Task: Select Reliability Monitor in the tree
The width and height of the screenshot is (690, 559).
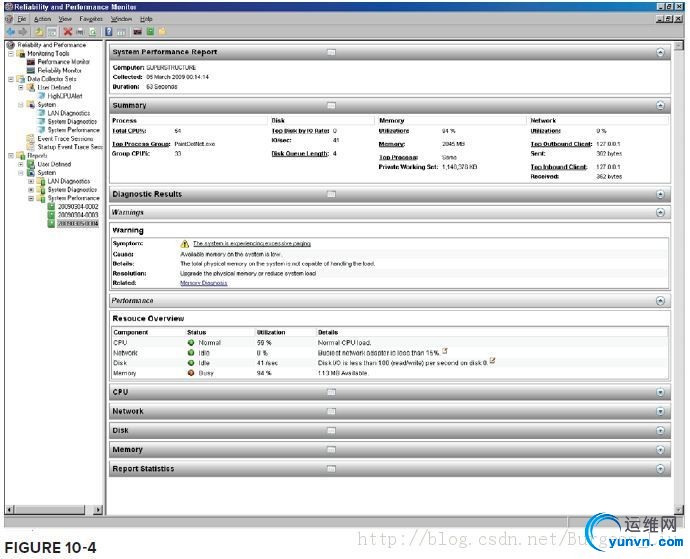Action: point(60,70)
